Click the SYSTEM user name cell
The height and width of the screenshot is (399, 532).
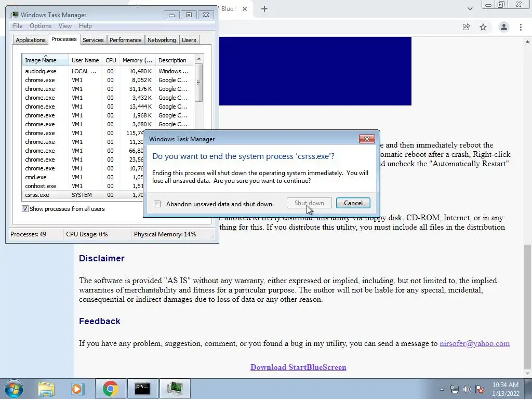pos(82,195)
